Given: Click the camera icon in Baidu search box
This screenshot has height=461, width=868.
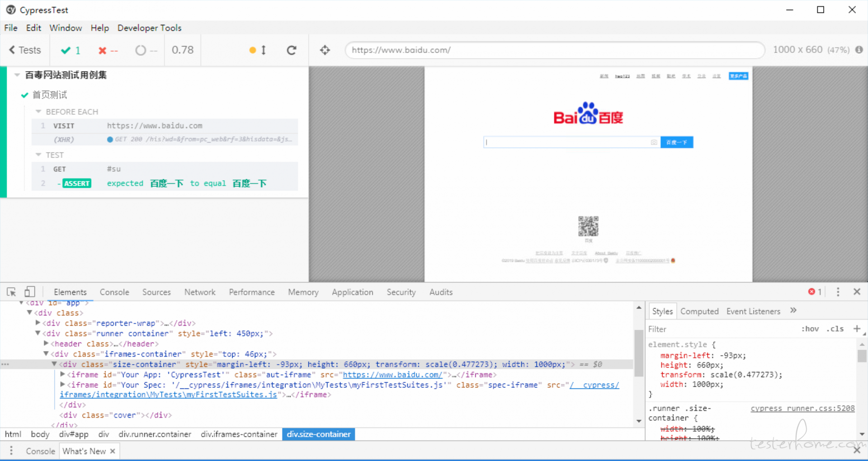Looking at the screenshot, I should coord(654,142).
